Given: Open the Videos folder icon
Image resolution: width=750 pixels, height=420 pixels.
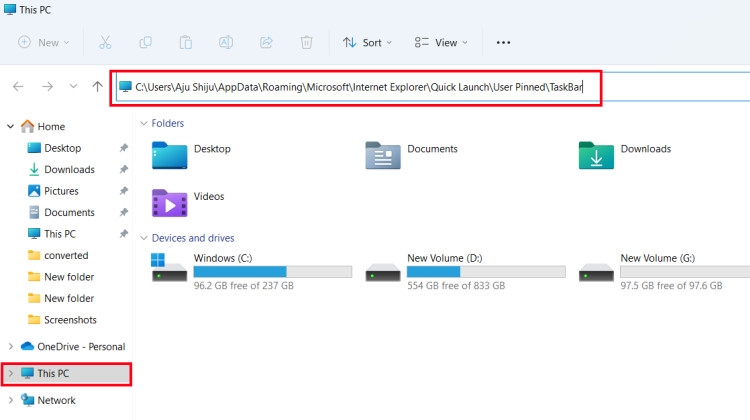Looking at the screenshot, I should [169, 203].
